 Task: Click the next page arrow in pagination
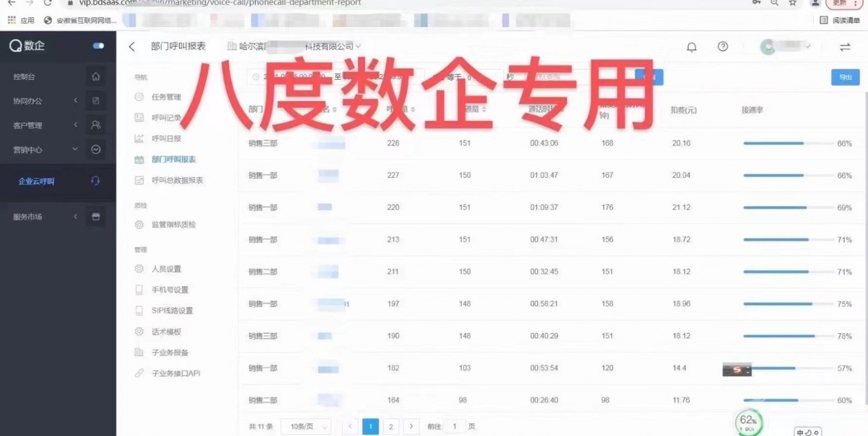[x=411, y=427]
